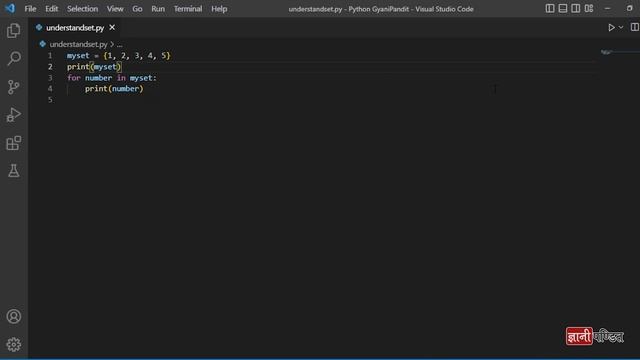Viewport: 640px width, 360px height.
Task: Open the Go menu
Action: (x=137, y=9)
